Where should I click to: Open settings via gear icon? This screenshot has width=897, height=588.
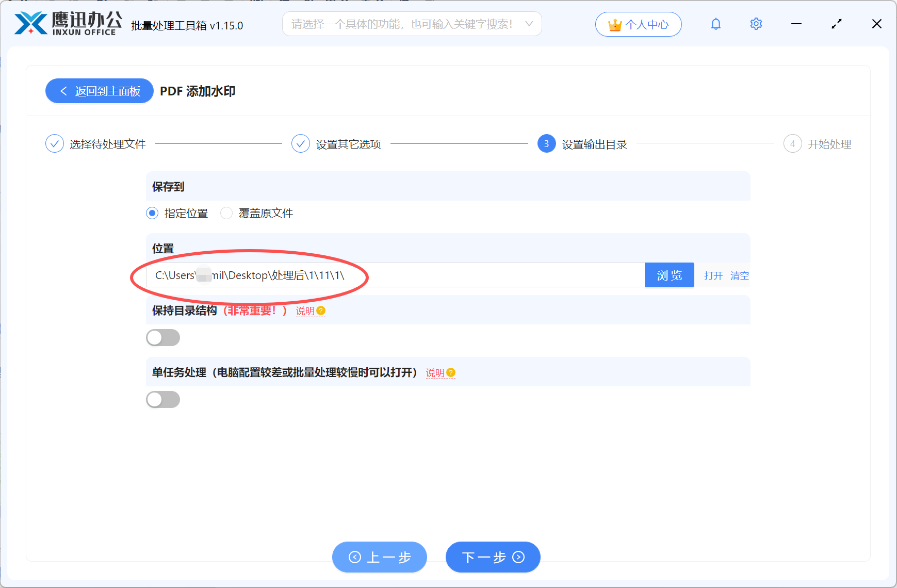pyautogui.click(x=756, y=24)
